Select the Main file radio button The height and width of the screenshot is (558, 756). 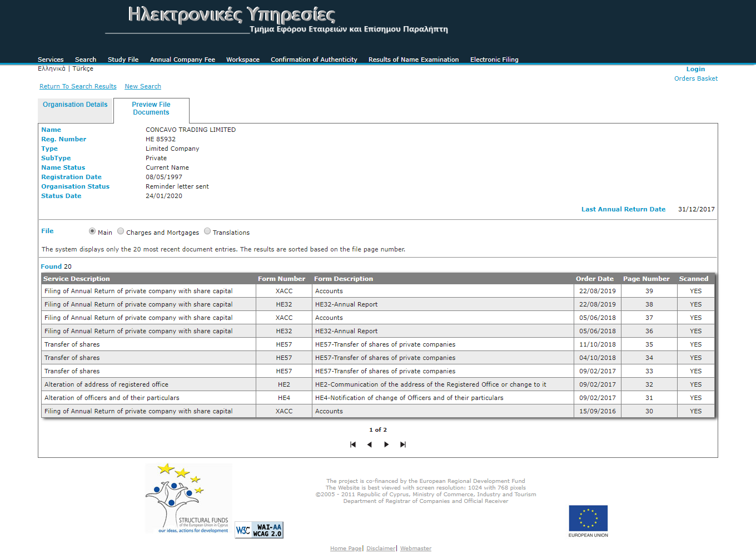92,231
